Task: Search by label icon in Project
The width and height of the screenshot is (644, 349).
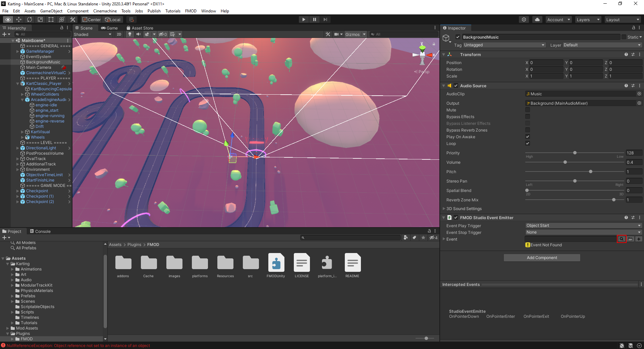Action: tap(415, 238)
